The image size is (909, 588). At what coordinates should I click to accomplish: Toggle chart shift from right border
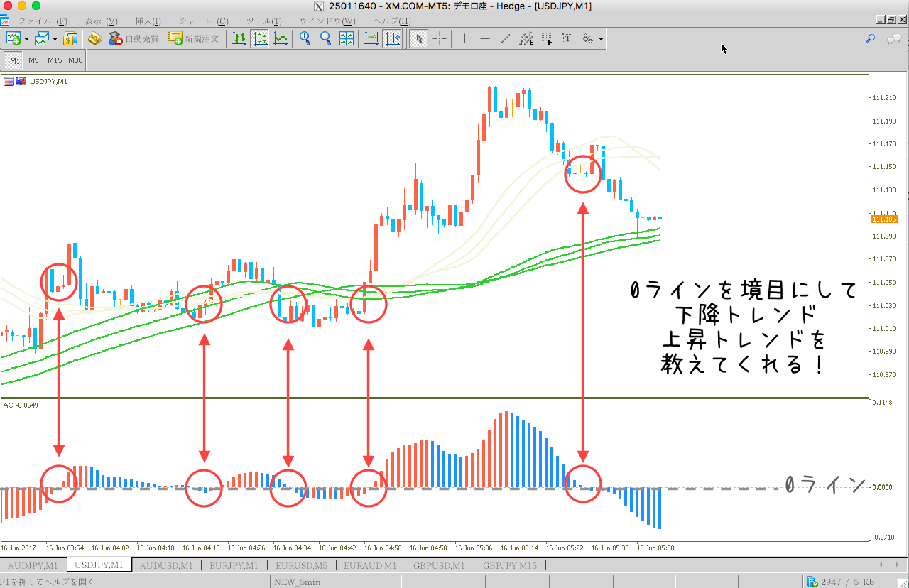tap(393, 39)
